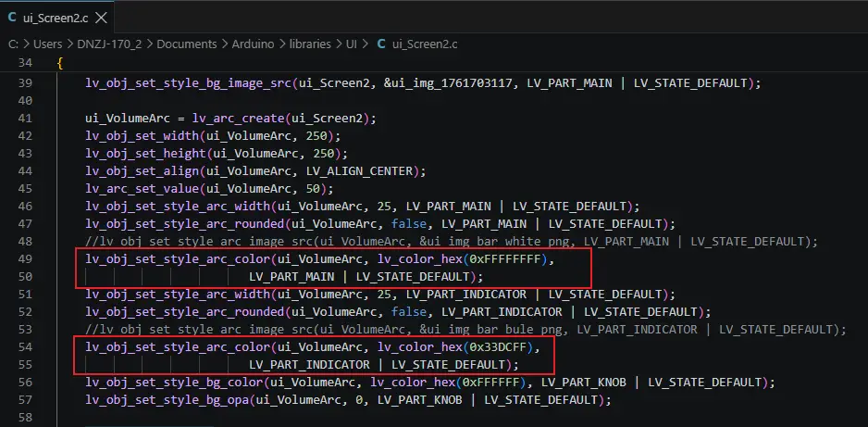Open the DNZJ-170_2 breadcrumb folder
This screenshot has width=868, height=427.
pos(109,44)
